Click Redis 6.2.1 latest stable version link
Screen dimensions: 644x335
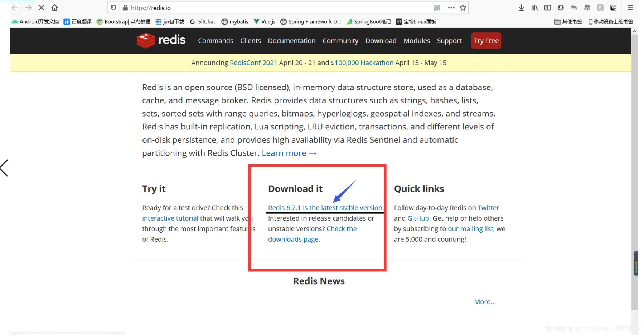coord(326,208)
